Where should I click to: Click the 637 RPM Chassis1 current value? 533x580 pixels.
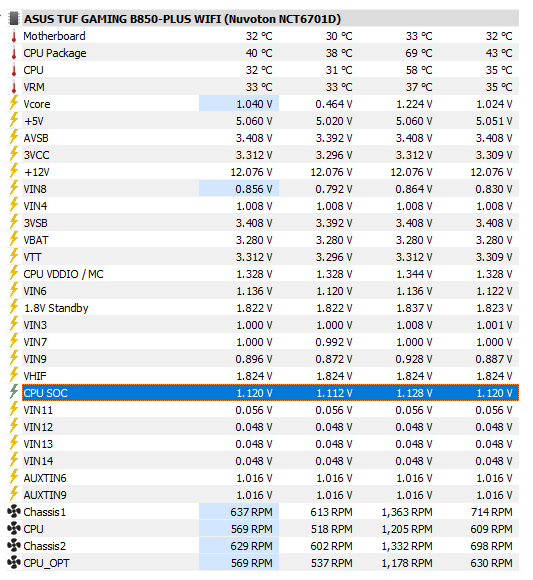pyautogui.click(x=251, y=513)
